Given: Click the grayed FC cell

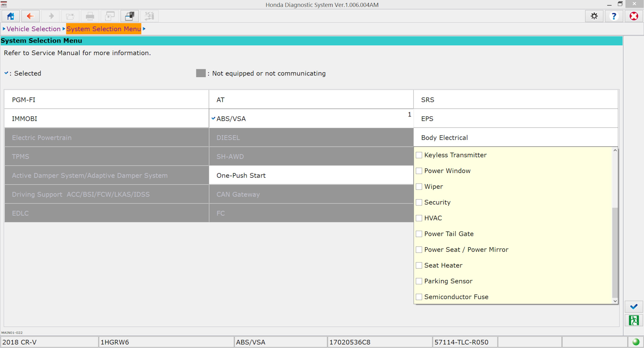Looking at the screenshot, I should coord(311,213).
